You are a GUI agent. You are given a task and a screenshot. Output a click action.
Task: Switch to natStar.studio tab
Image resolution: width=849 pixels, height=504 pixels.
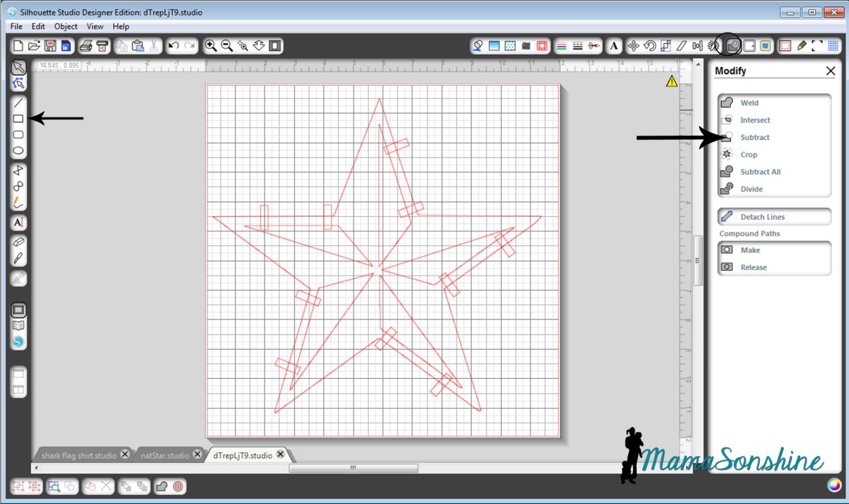163,455
